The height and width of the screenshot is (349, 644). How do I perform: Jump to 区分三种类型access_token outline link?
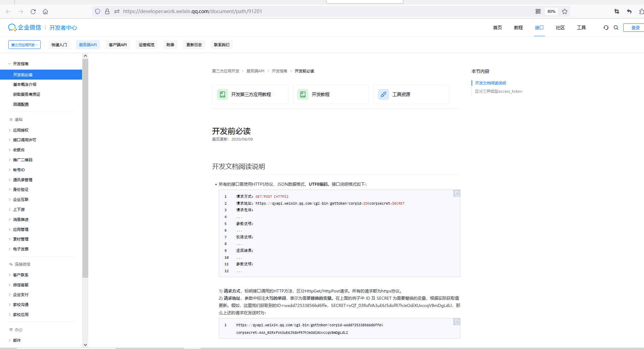(498, 91)
